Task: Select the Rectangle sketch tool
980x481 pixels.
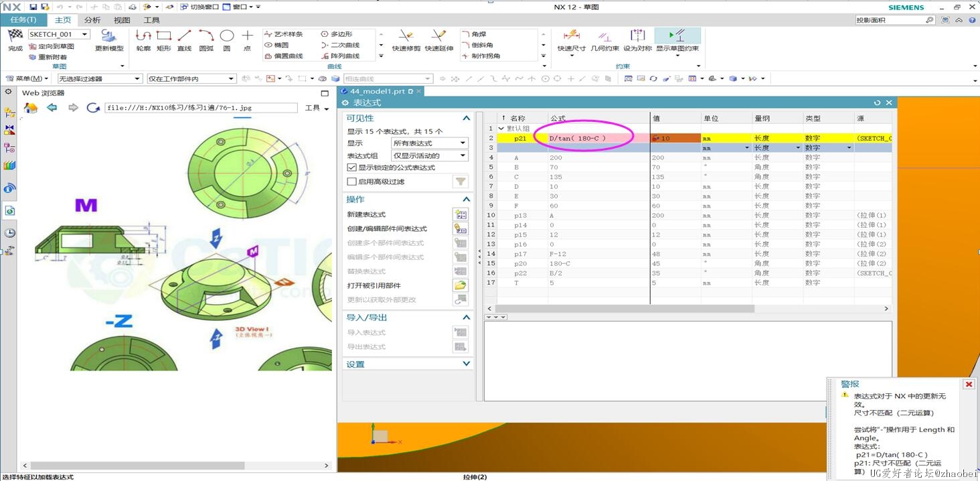Action: (x=164, y=36)
